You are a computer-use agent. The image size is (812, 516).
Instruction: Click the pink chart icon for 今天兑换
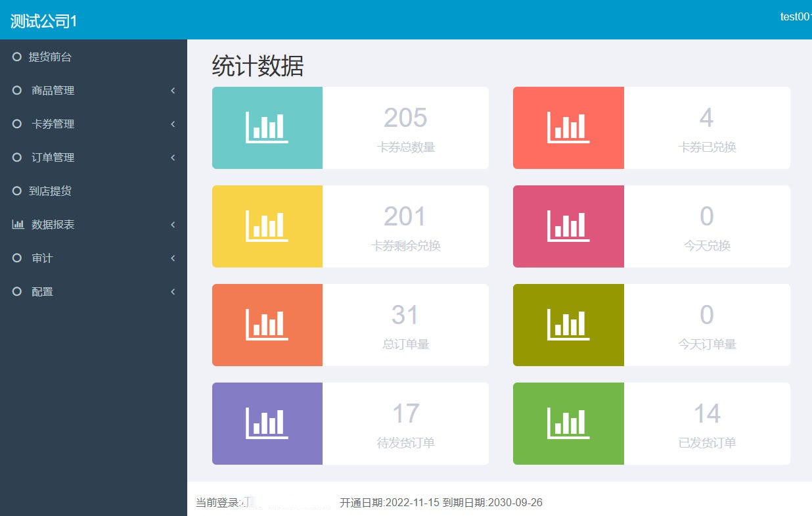click(568, 226)
